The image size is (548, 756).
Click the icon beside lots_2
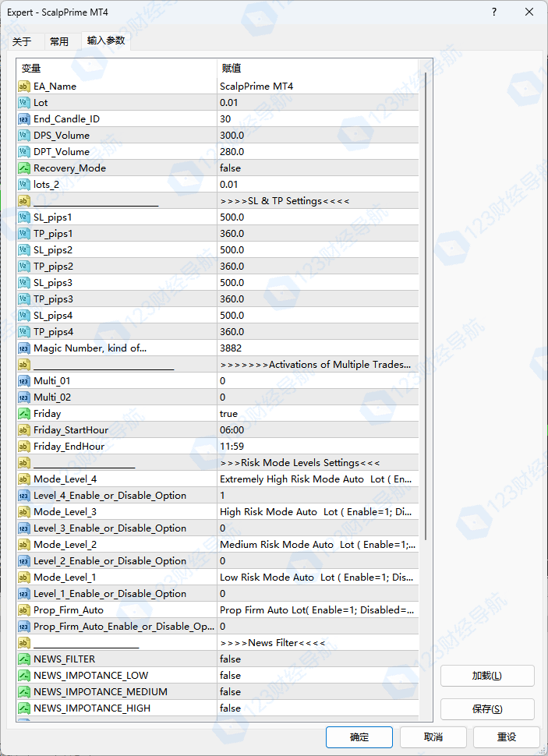(x=24, y=185)
